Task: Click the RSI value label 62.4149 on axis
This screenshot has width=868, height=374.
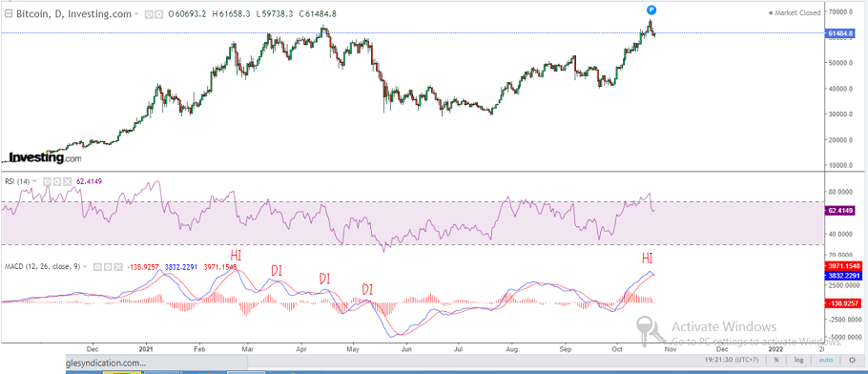Action: coord(839,211)
